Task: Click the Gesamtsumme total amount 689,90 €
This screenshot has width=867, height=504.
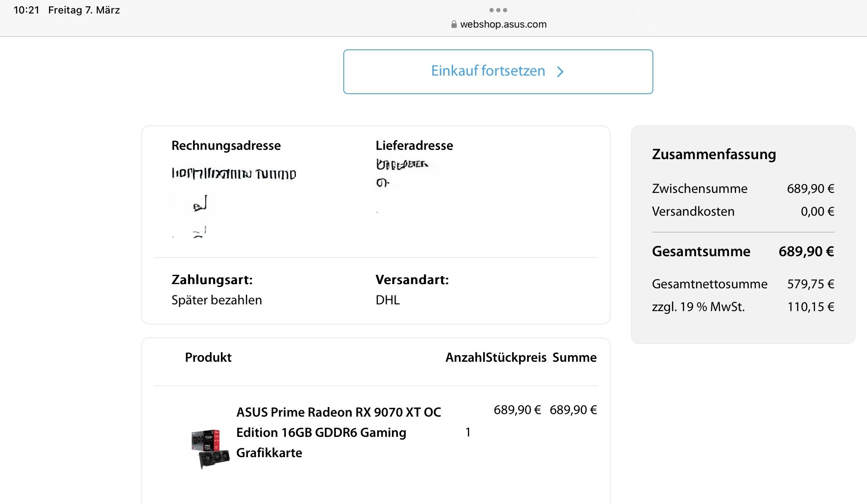Action: (x=806, y=252)
